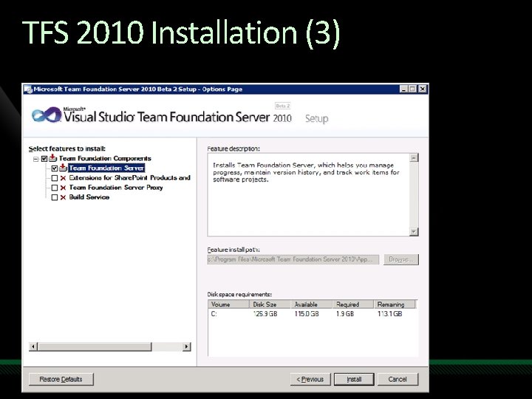Viewport: 532px width, 399px height.
Task: Select Extensions for SharePoint Products tree item
Action: point(129,178)
